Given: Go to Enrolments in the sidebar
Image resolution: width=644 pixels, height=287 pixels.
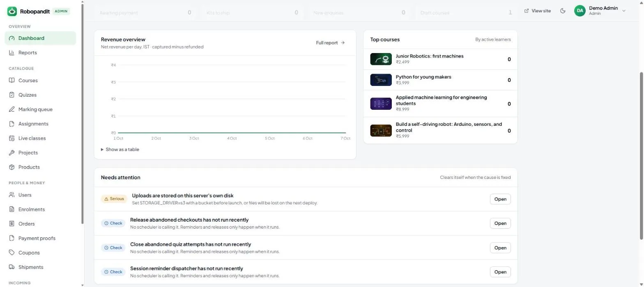Looking at the screenshot, I should coord(40,209).
